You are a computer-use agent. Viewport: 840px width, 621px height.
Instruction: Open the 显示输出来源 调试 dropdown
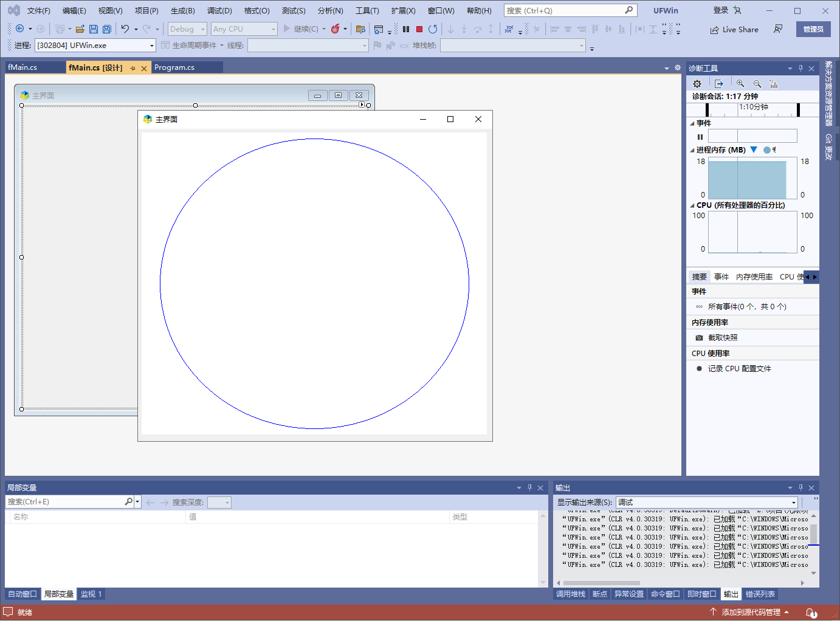707,502
